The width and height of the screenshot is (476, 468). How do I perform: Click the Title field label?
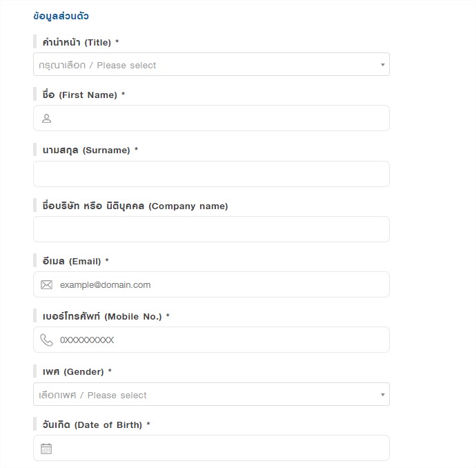coord(81,42)
